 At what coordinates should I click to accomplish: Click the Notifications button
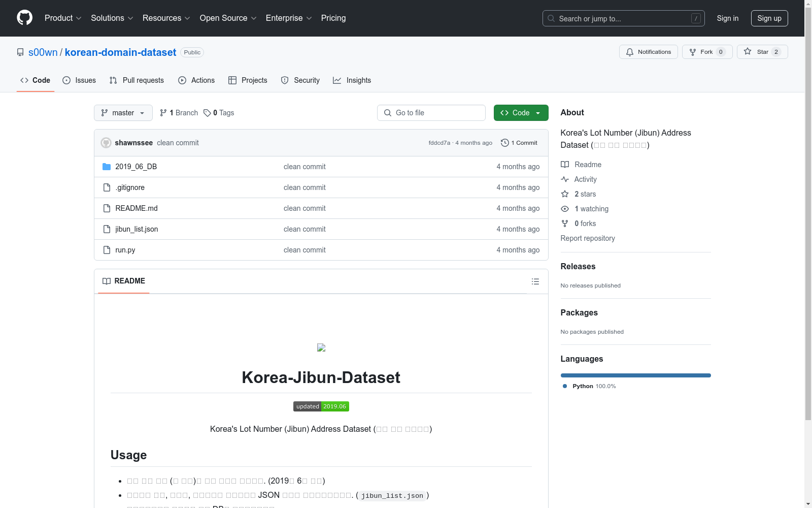(x=649, y=52)
